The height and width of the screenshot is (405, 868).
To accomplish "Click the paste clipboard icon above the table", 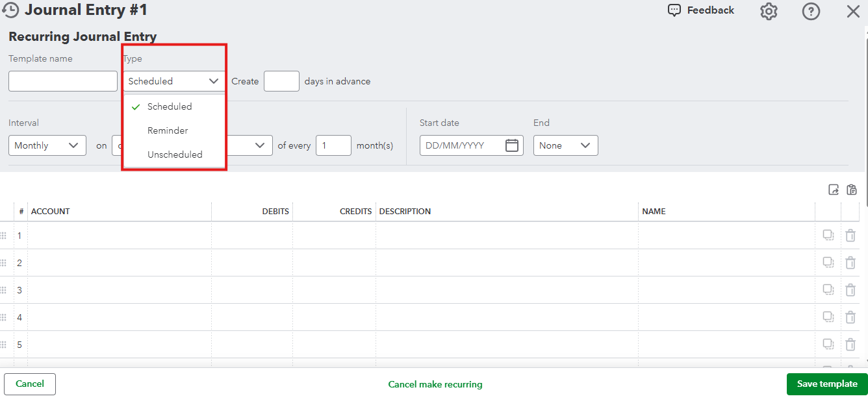I will [x=852, y=190].
